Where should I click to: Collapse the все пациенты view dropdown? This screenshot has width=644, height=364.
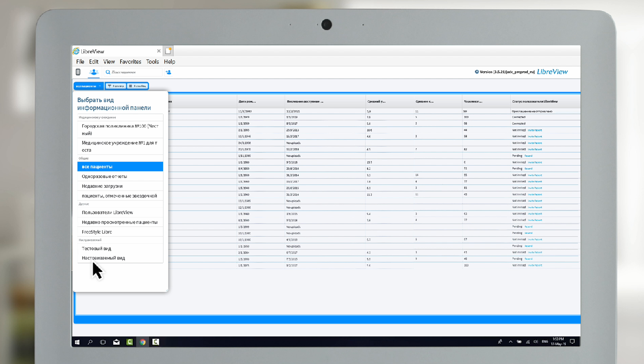(x=89, y=86)
